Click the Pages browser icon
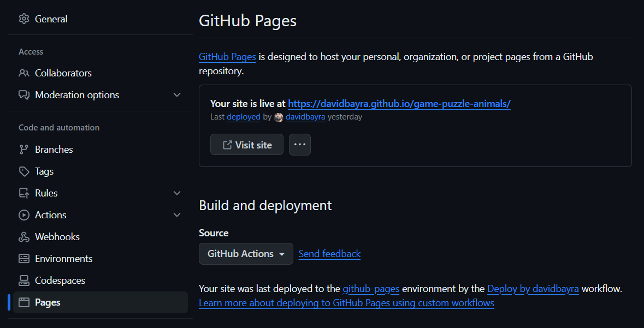The height and width of the screenshot is (328, 644). pyautogui.click(x=24, y=302)
